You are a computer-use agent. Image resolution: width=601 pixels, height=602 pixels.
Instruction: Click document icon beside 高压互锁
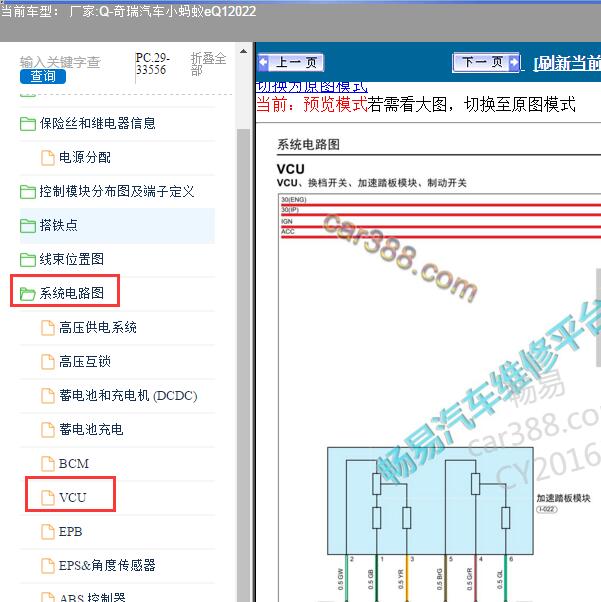[48, 362]
